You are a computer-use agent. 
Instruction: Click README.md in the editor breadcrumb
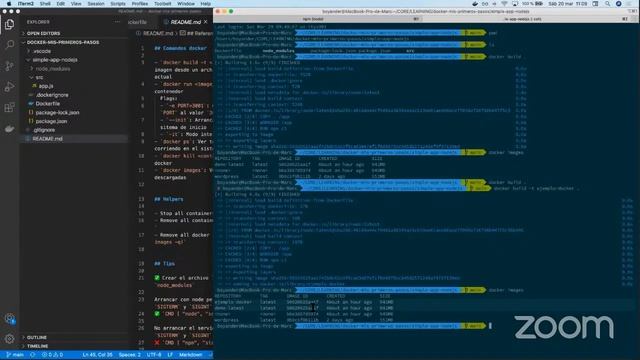(x=158, y=33)
